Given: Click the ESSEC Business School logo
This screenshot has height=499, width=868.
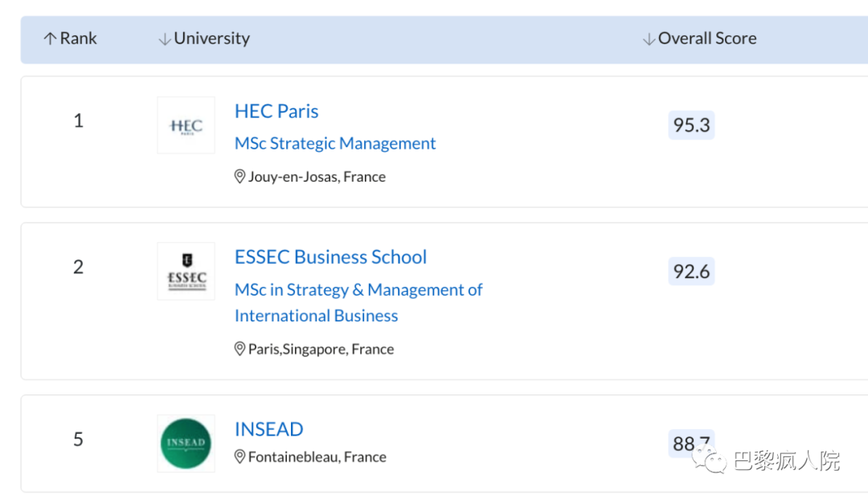Looking at the screenshot, I should pos(186,271).
